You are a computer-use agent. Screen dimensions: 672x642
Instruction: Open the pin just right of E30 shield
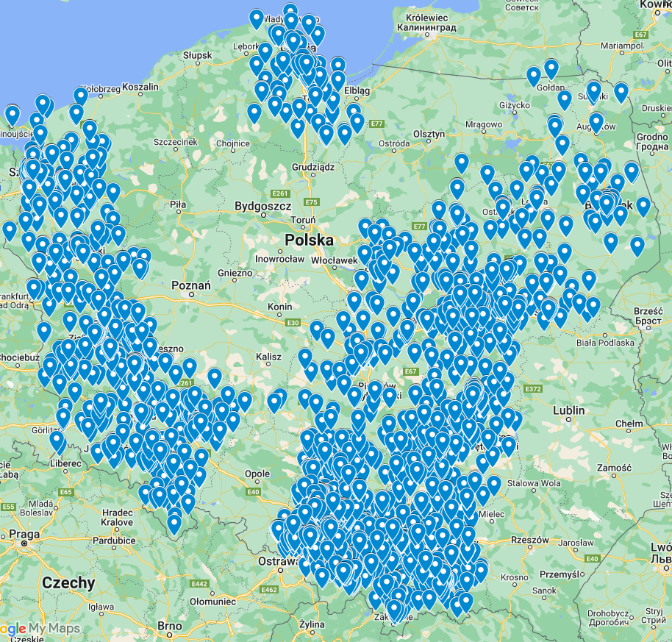click(x=316, y=330)
